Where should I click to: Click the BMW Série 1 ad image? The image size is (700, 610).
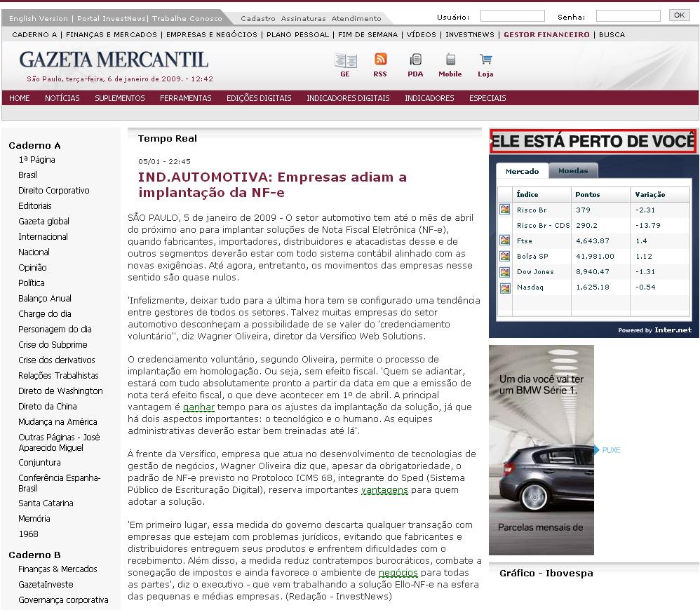click(x=541, y=449)
